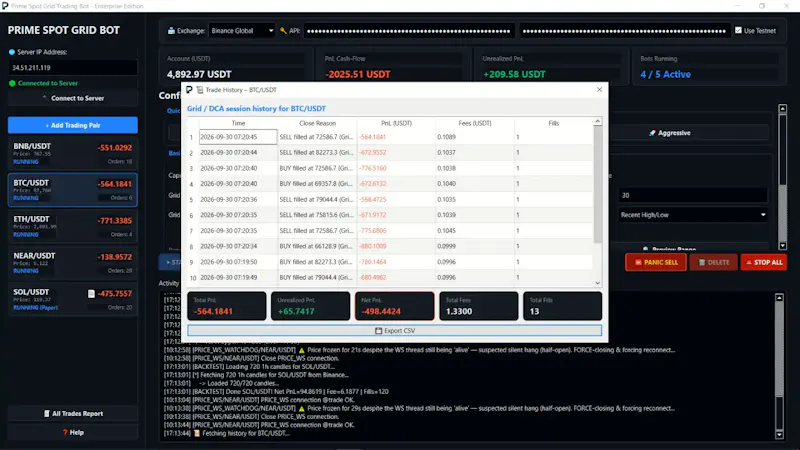Click config panel scrollbar down arrow
This screenshot has width=800, height=450.
783,246
